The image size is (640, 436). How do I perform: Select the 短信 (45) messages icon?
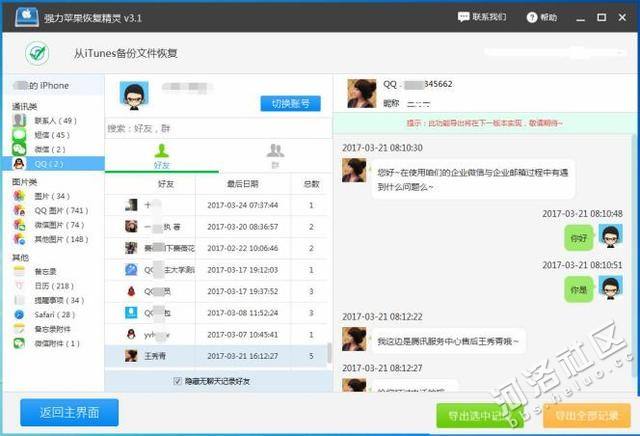point(19,135)
